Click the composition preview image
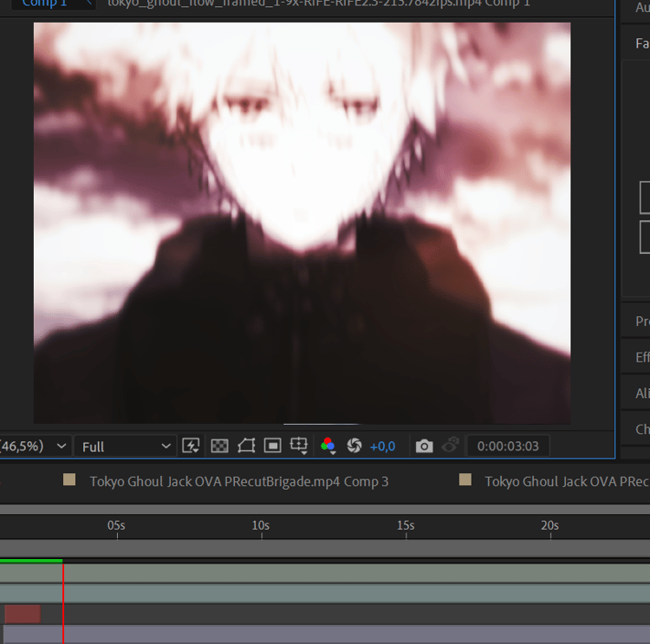Image resolution: width=650 pixels, height=644 pixels. [302, 223]
